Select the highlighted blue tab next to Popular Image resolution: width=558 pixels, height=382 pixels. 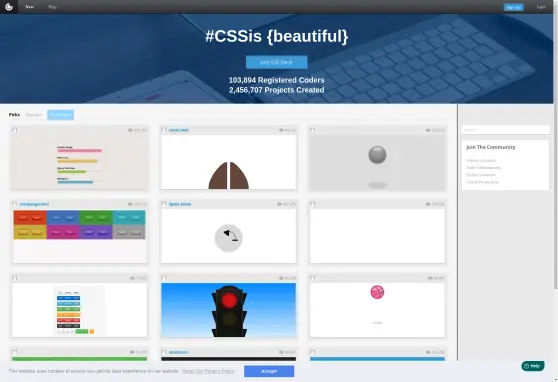60,115
